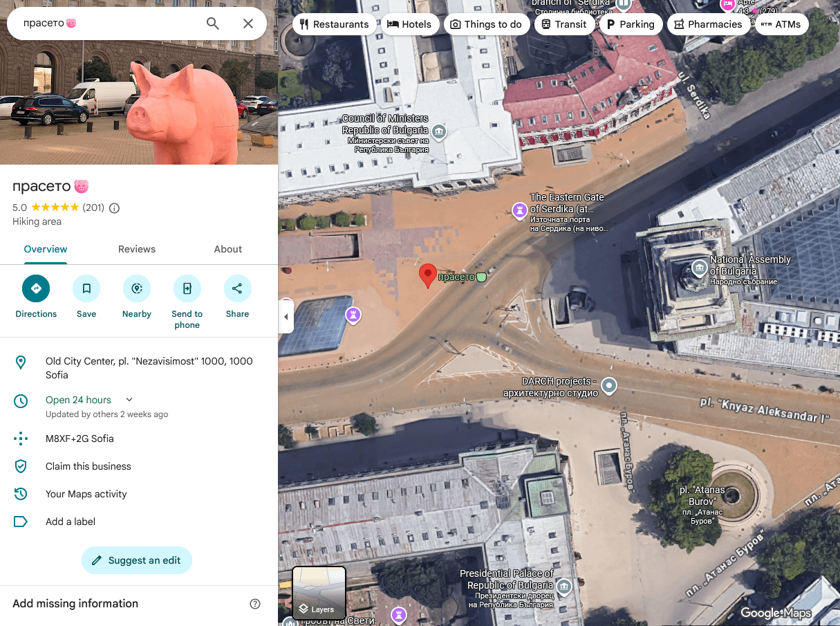Expand the Open 24 hours dropdown

(x=129, y=400)
